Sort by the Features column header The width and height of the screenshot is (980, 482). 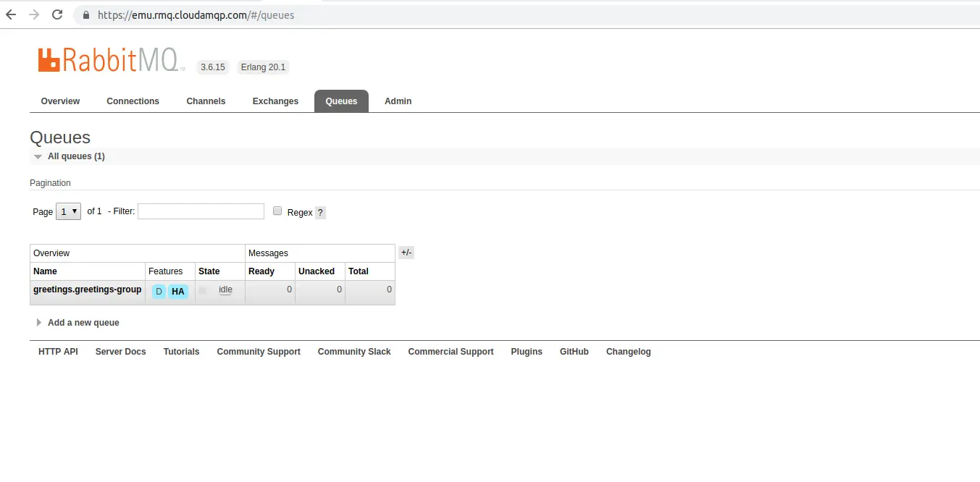(x=165, y=271)
